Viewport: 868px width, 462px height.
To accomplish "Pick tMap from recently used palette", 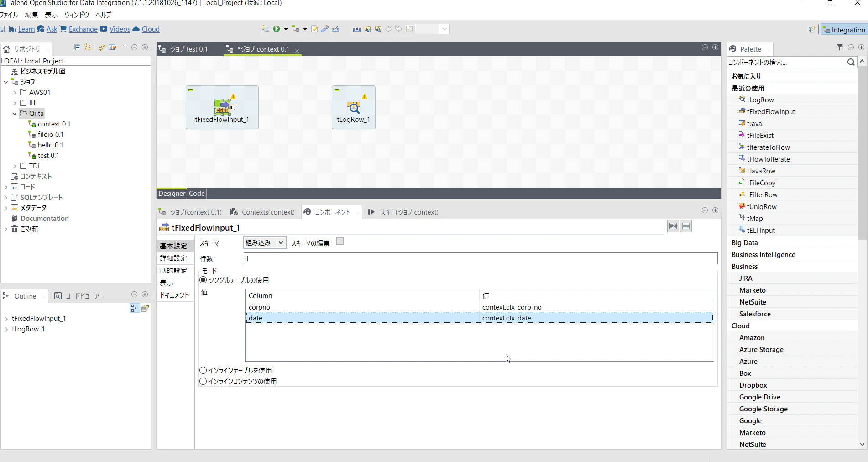I will coord(755,219).
